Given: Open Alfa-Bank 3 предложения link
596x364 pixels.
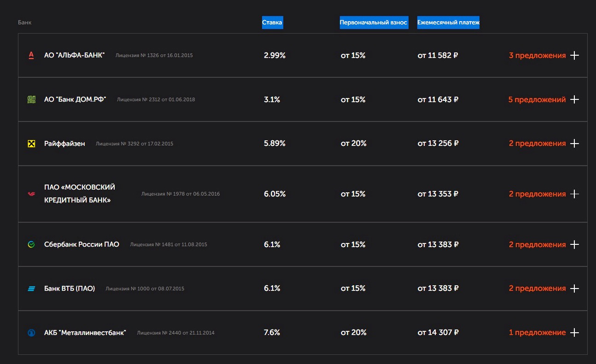Looking at the screenshot, I should (x=537, y=56).
